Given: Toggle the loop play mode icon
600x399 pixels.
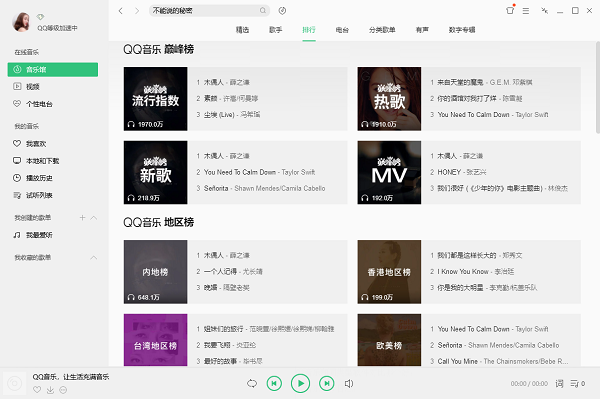Looking at the screenshot, I should coord(252,383).
